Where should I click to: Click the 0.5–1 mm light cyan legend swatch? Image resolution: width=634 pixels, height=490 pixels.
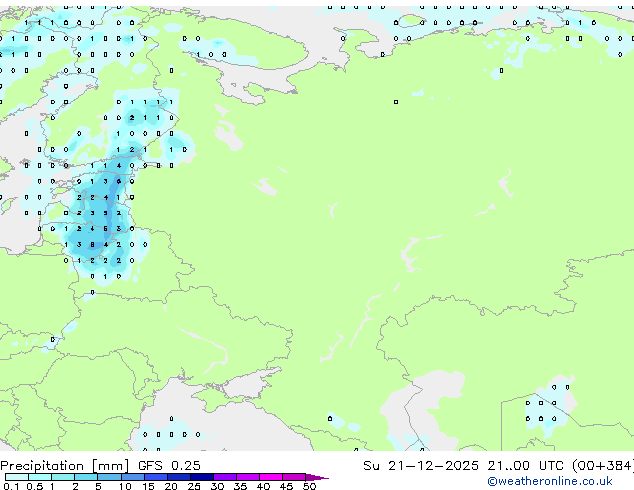click(x=40, y=477)
